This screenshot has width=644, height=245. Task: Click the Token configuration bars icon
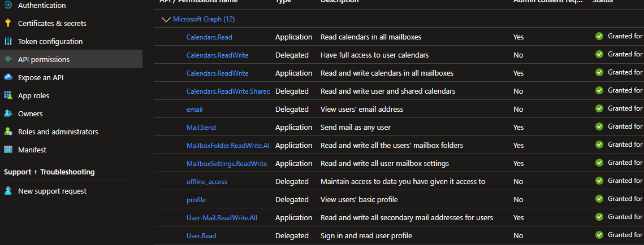click(8, 41)
